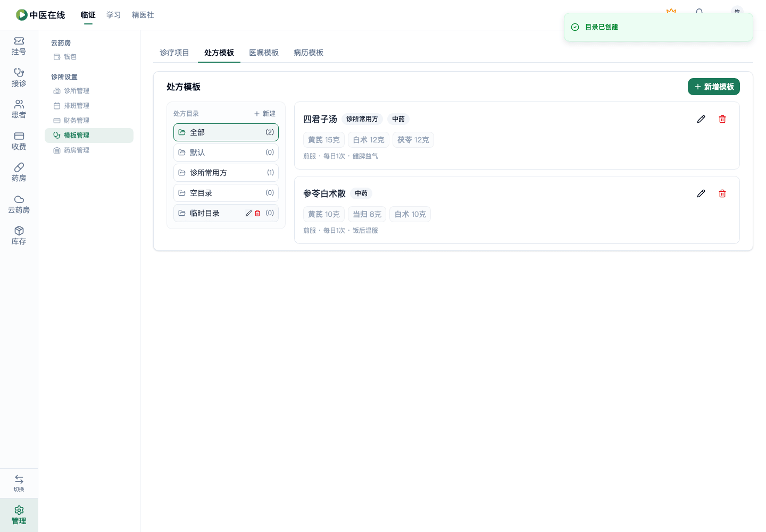766x532 pixels.
Task: Rename 临时目录 using its pencil icon
Action: coord(248,213)
